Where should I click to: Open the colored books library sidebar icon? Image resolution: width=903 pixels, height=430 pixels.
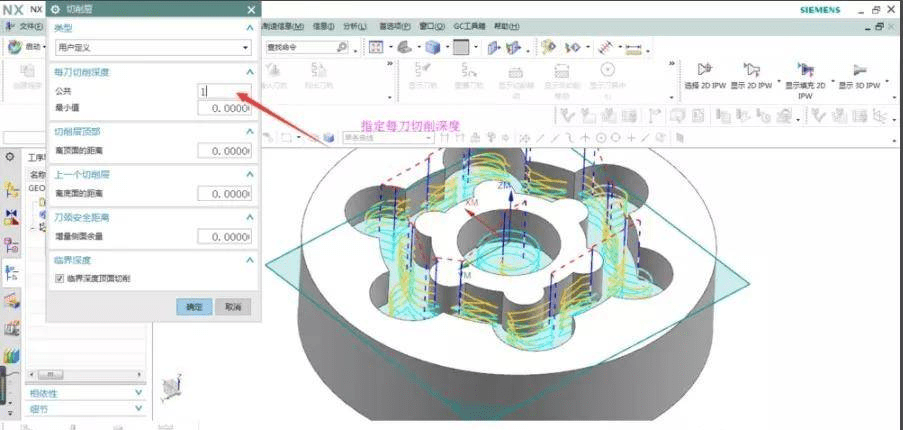pos(11,356)
